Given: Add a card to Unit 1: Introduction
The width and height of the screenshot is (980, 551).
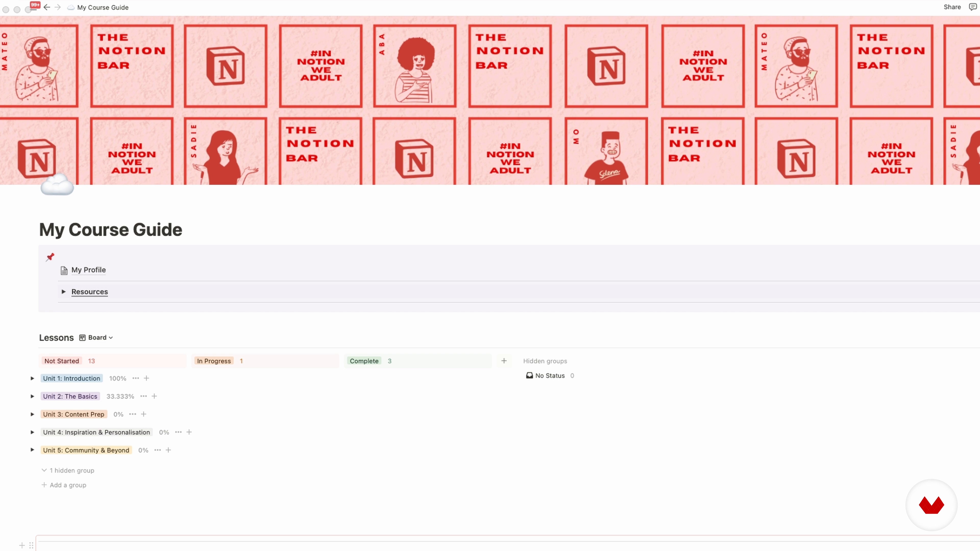Looking at the screenshot, I should tap(146, 378).
